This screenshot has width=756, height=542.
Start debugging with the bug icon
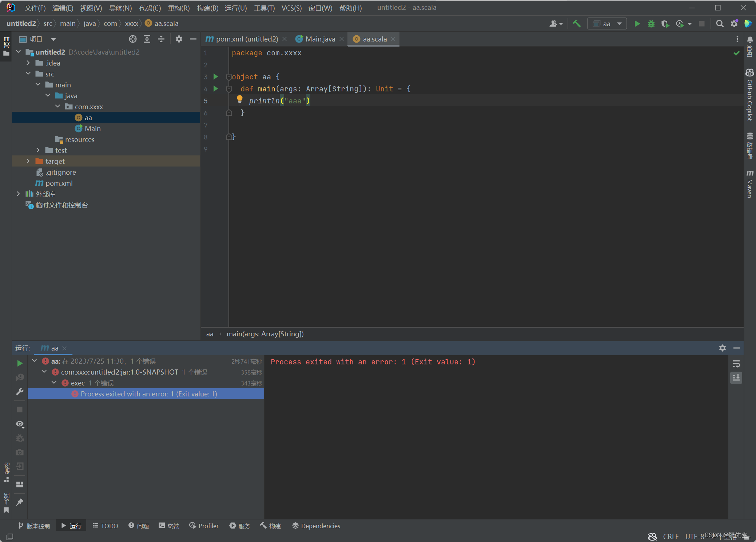[651, 24]
